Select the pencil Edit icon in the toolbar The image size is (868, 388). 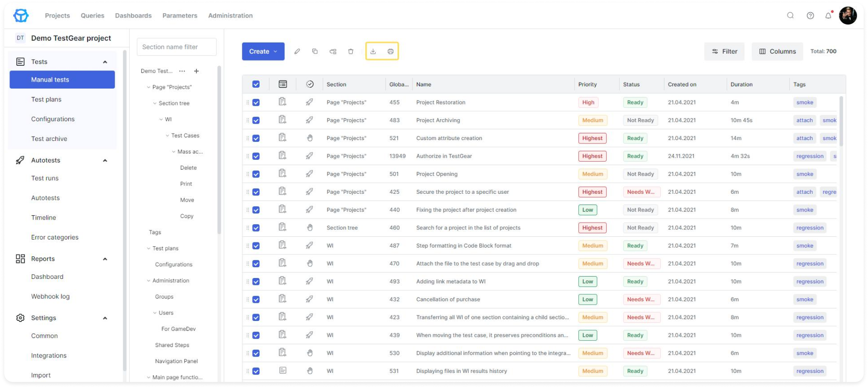tap(297, 51)
